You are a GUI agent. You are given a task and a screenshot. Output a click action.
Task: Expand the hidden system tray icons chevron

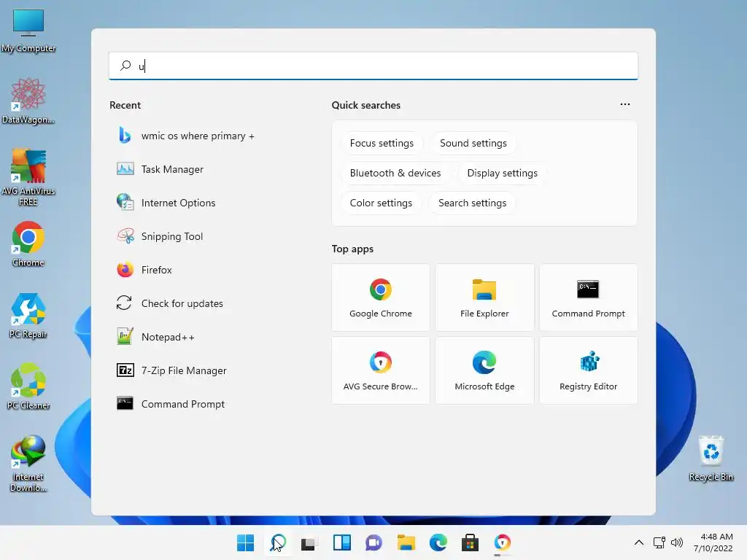(639, 542)
